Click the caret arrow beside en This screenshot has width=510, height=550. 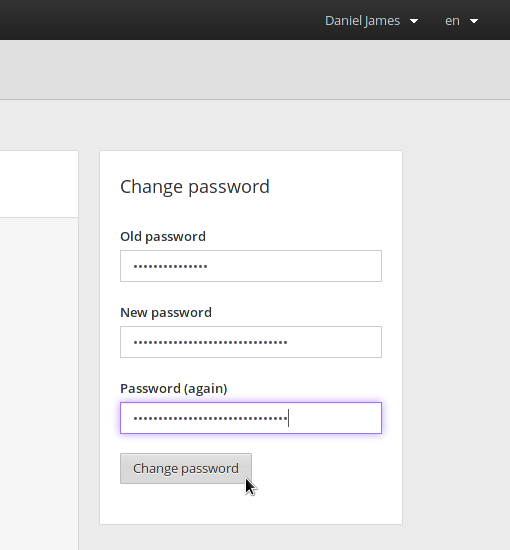point(474,21)
